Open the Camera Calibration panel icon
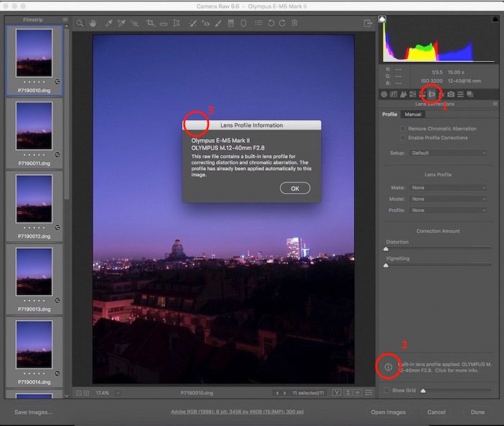Viewport: 504px width, 426px height. 451,94
